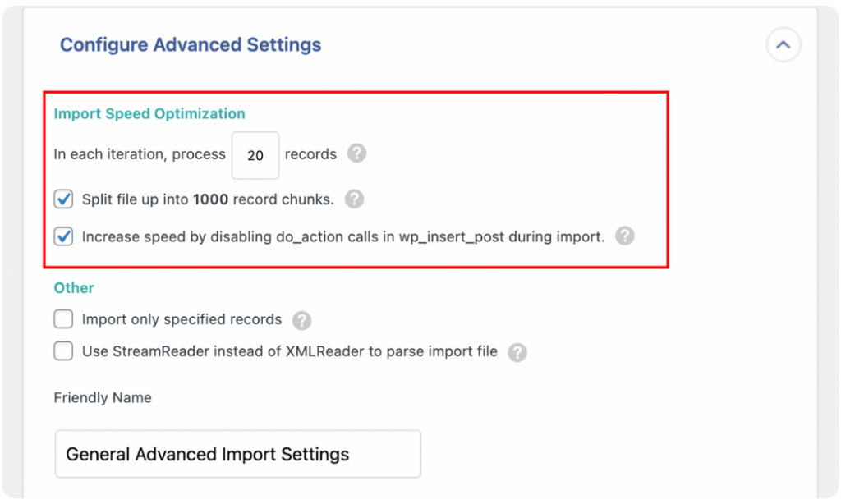Viewport: 841px width, 504px height.
Task: Click inside the records per iteration number field
Action: pyautogui.click(x=255, y=154)
